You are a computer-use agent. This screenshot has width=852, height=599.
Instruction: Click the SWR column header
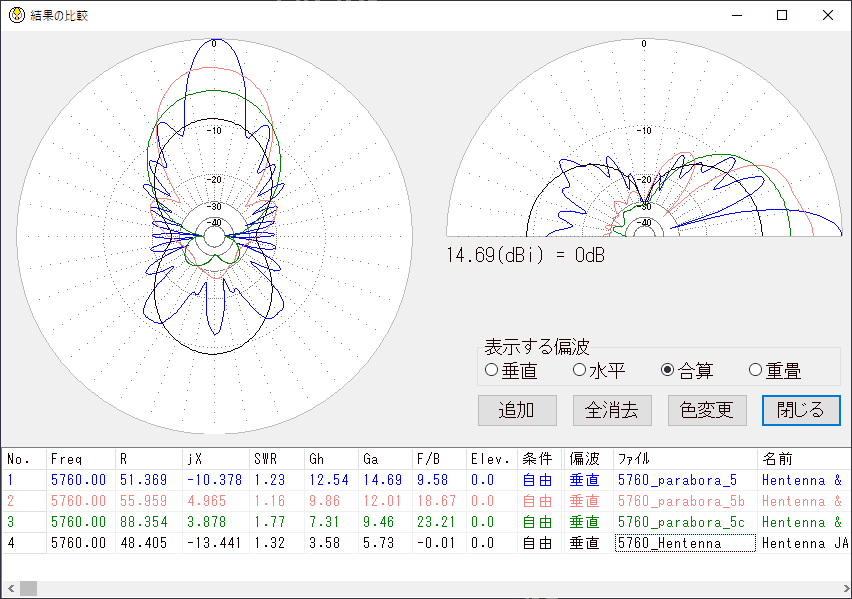(x=275, y=459)
